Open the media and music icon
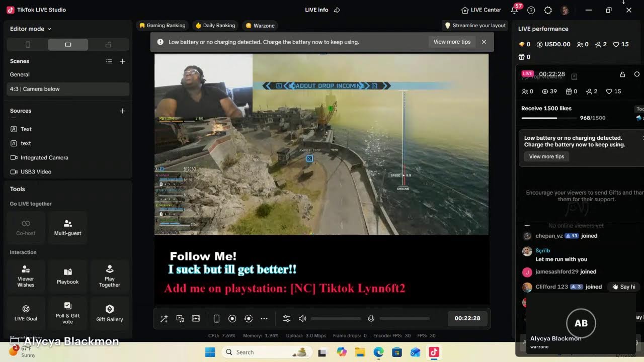 pyautogui.click(x=180, y=319)
